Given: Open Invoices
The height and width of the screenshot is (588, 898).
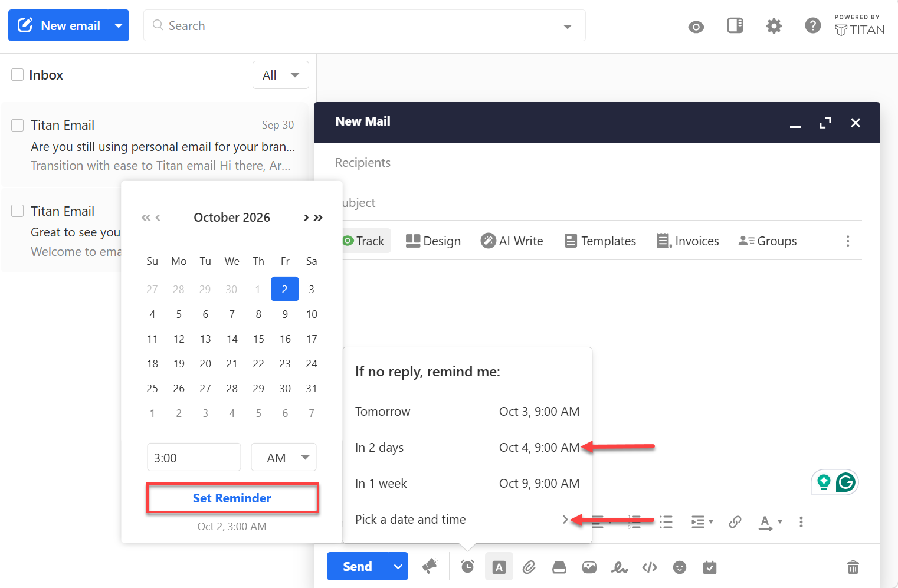Looking at the screenshot, I should [x=688, y=241].
